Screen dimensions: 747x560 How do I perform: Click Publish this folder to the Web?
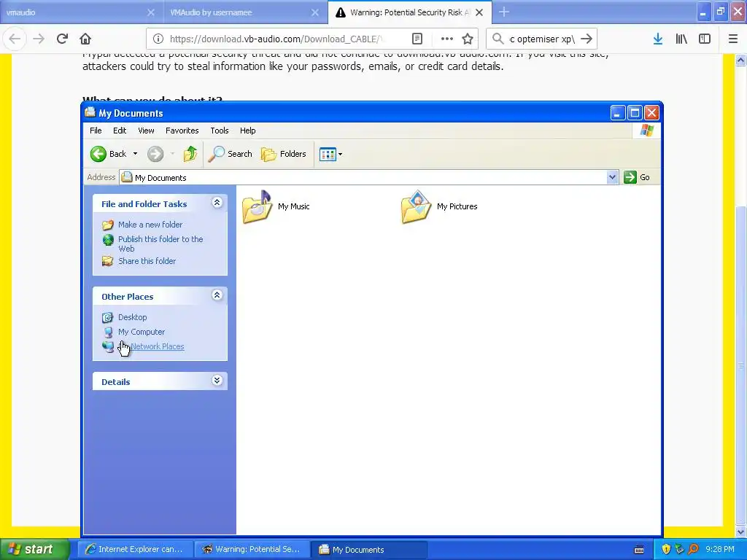pyautogui.click(x=160, y=244)
